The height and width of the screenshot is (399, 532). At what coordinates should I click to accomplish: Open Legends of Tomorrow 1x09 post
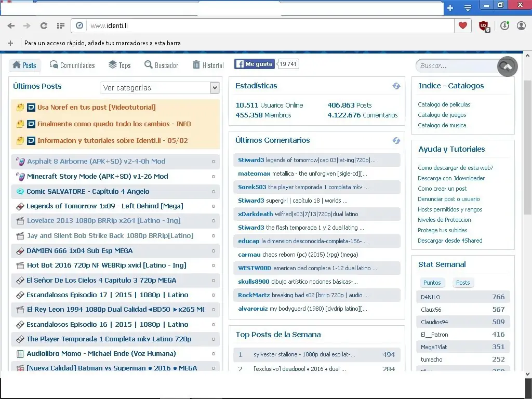click(105, 206)
